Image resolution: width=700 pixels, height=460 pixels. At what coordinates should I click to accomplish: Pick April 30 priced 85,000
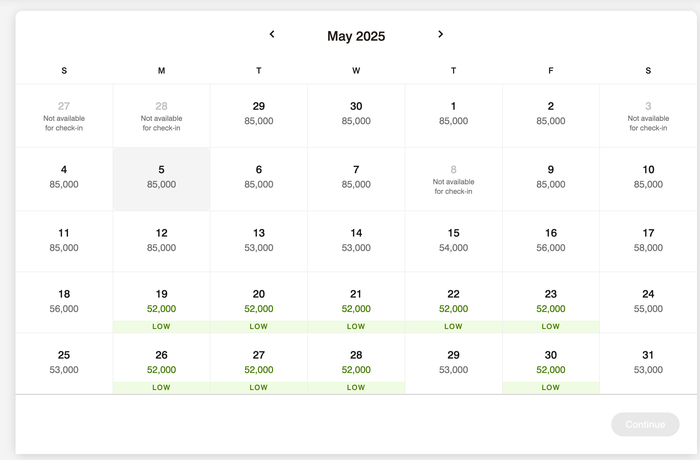point(356,116)
